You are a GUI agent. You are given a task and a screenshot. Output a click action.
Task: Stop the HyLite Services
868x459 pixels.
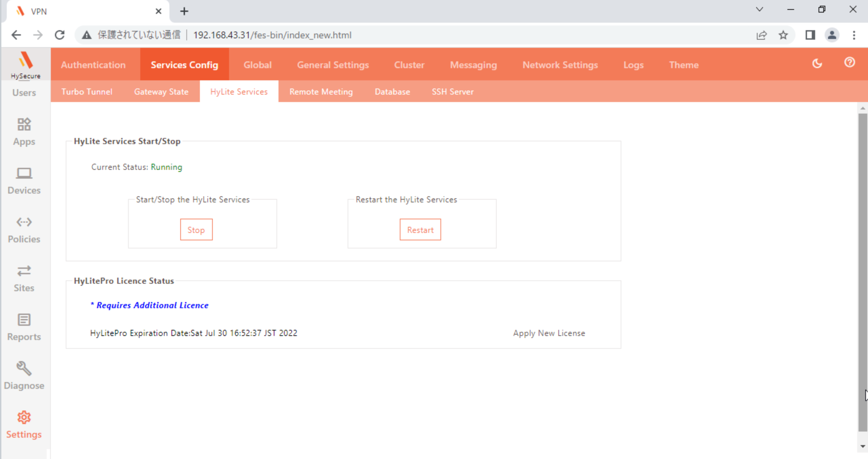pyautogui.click(x=196, y=229)
